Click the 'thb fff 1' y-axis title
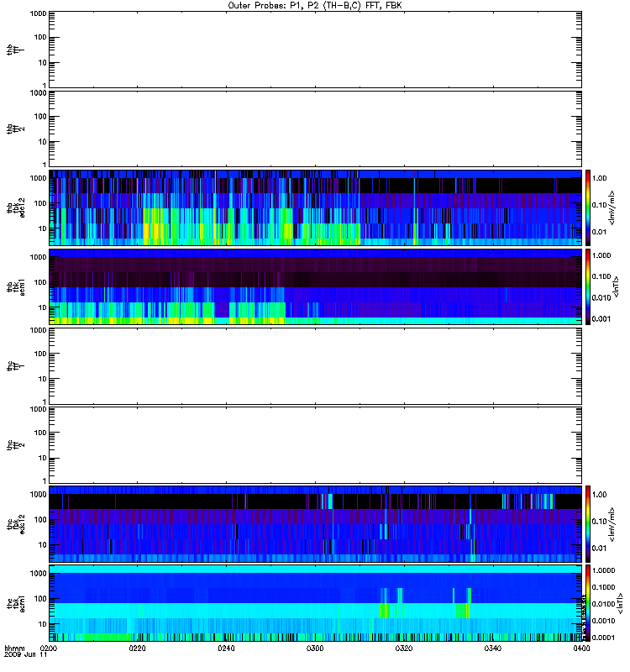Screen dimensions: 630x672 [x=15, y=50]
